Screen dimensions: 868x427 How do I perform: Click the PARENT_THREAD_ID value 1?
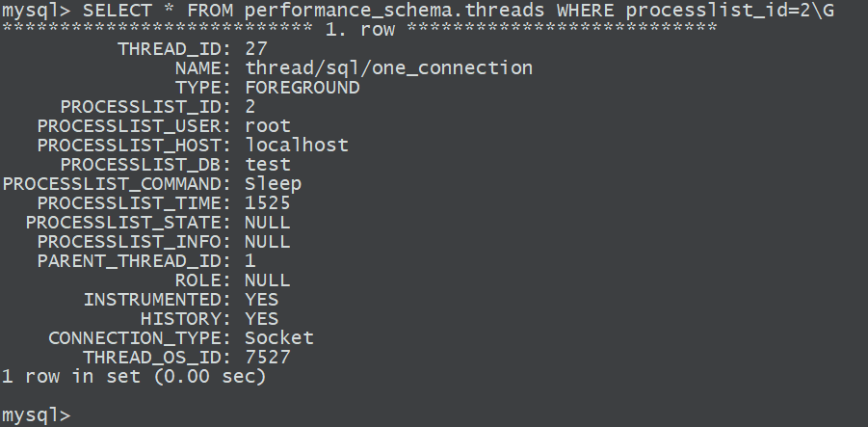pyautogui.click(x=250, y=260)
